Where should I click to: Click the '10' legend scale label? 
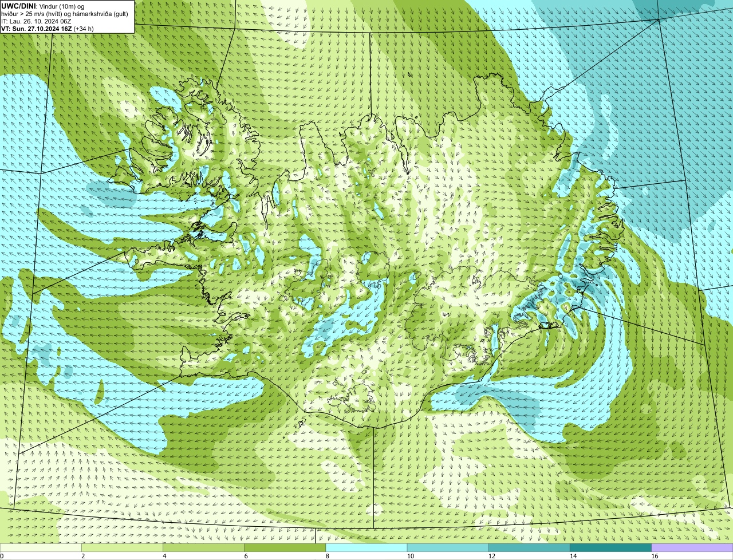pyautogui.click(x=411, y=556)
